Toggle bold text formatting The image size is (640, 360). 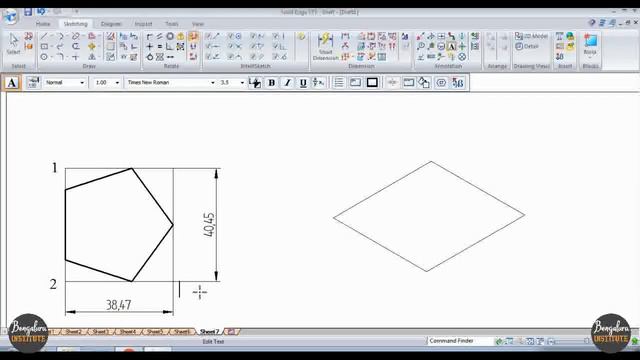[x=271, y=82]
